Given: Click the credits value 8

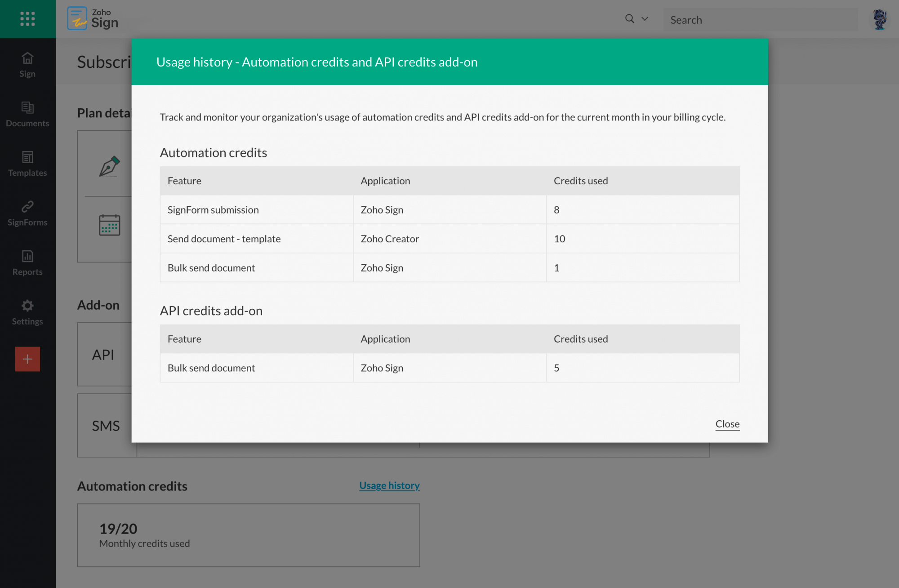Looking at the screenshot, I should 556,210.
